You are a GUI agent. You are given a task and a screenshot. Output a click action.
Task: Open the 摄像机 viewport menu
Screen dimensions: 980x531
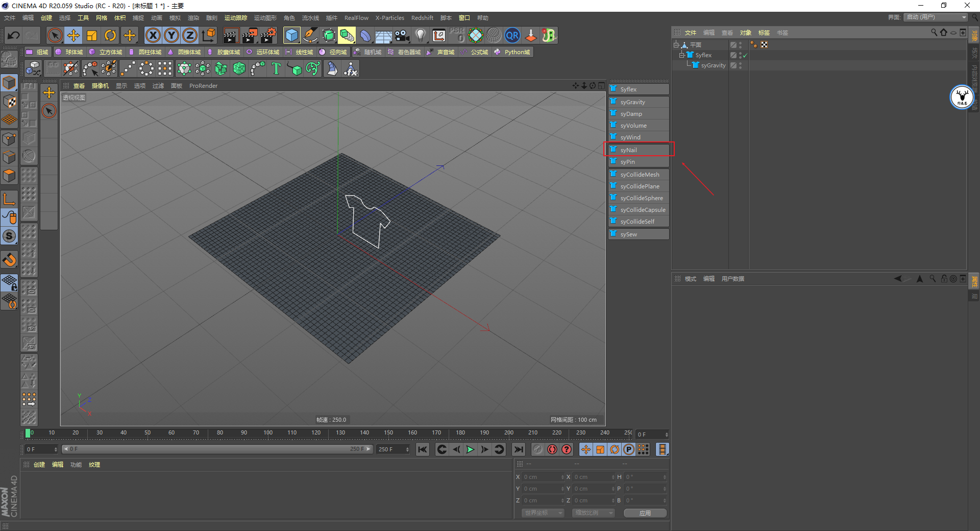100,86
